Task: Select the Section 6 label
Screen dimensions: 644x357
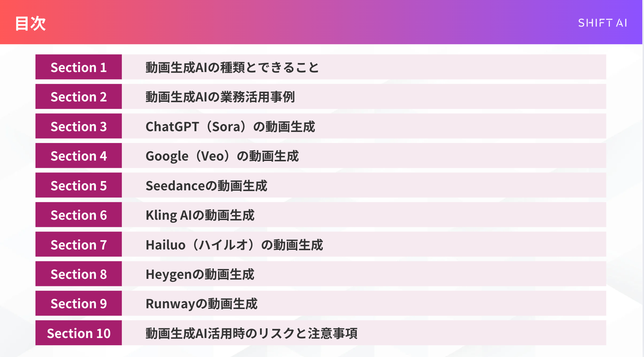Action: click(78, 215)
